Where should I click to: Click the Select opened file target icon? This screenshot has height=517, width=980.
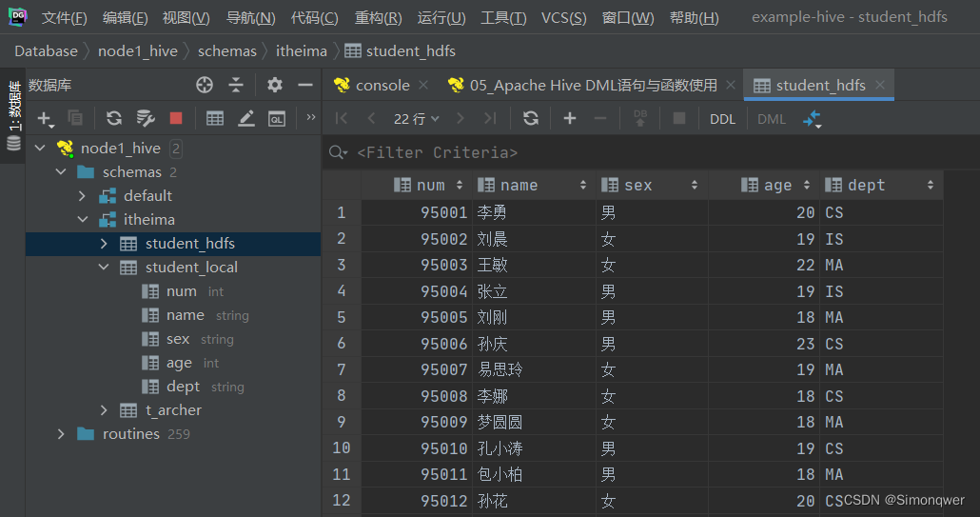[x=205, y=85]
